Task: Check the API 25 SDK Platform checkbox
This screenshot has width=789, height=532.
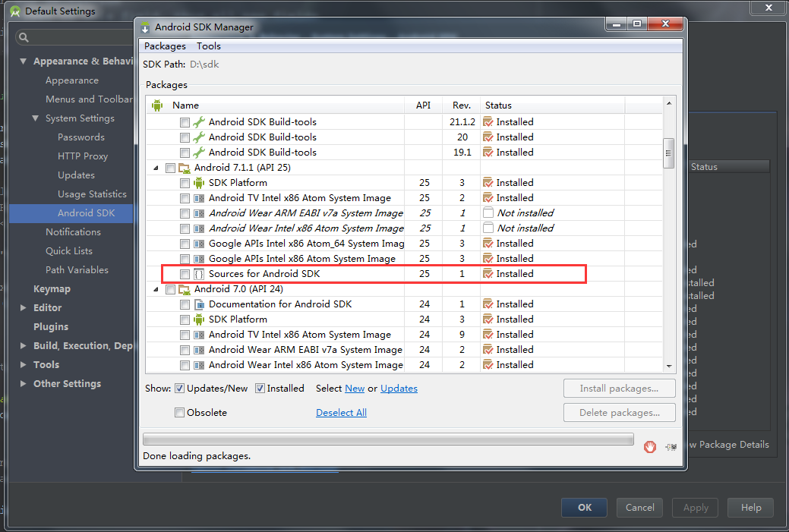Action: (x=185, y=183)
